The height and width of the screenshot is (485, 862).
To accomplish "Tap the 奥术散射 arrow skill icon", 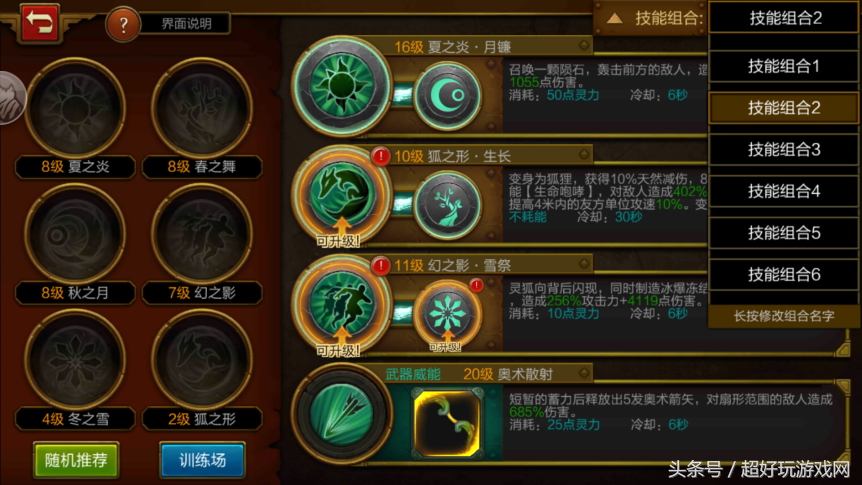I will pos(341,415).
